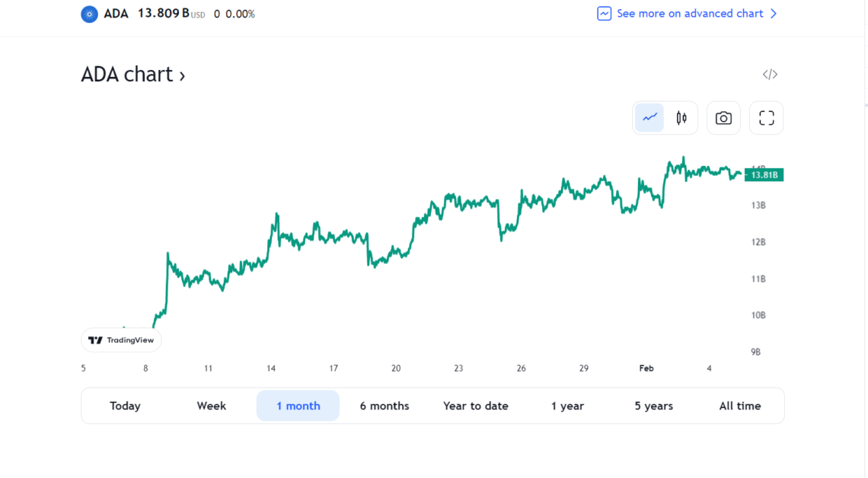Open the ADA chart heading link

pos(132,75)
